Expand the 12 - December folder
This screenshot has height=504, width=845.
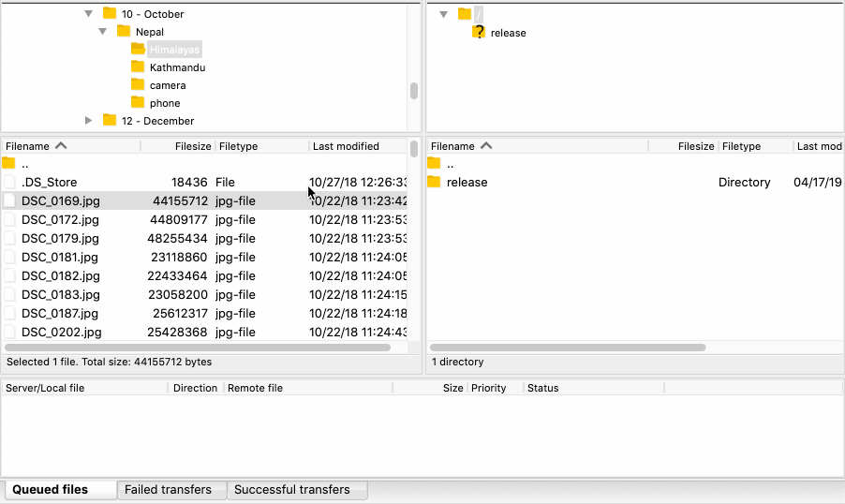click(88, 120)
